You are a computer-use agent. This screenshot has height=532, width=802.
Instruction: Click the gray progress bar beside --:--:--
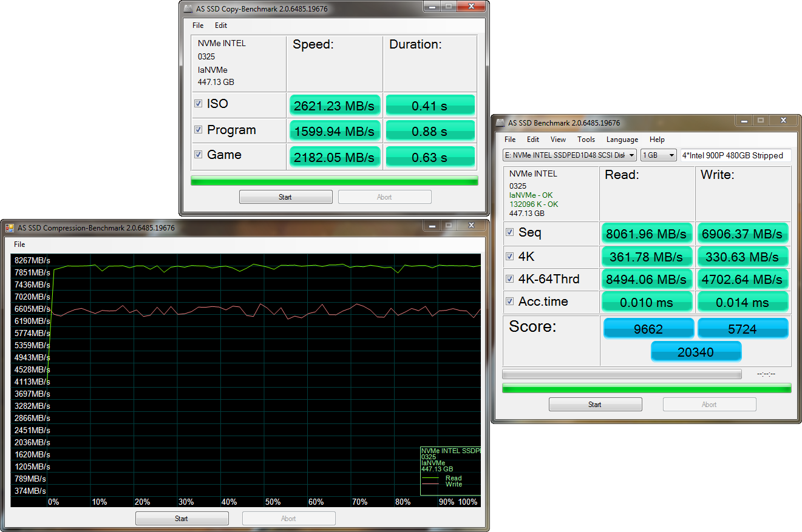(x=622, y=374)
